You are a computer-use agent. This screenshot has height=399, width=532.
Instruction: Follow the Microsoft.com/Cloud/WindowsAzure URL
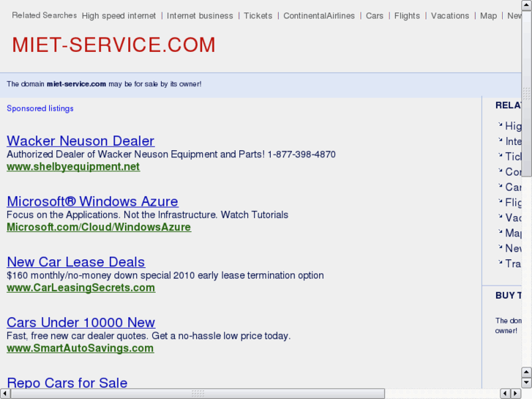99,227
